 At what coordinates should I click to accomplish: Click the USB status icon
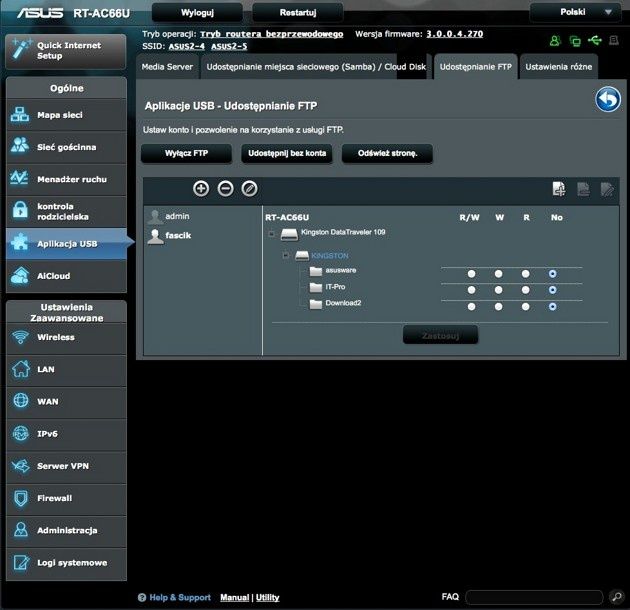coord(595,40)
